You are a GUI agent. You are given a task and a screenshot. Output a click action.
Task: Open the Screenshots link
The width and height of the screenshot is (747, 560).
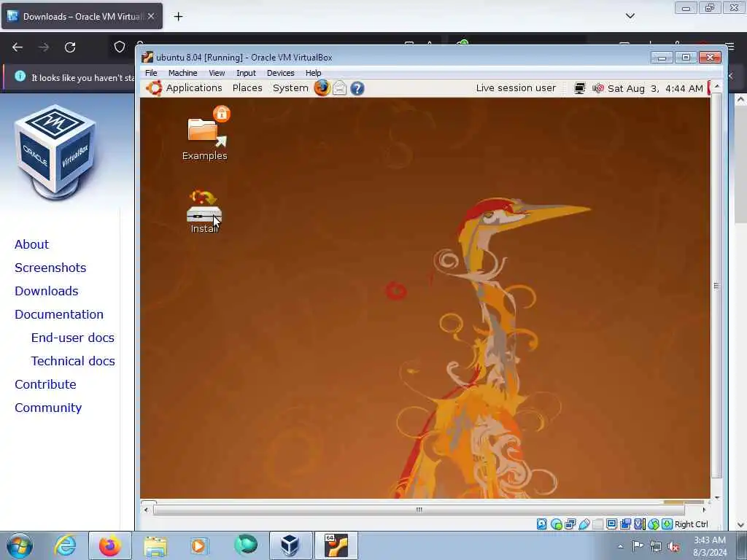pyautogui.click(x=50, y=268)
